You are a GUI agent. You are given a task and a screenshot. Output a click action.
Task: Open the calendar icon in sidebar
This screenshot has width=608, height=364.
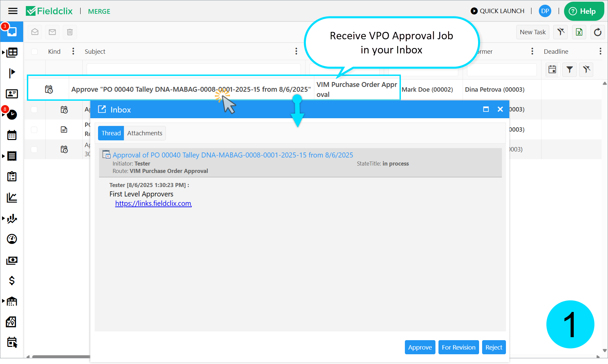(x=12, y=135)
